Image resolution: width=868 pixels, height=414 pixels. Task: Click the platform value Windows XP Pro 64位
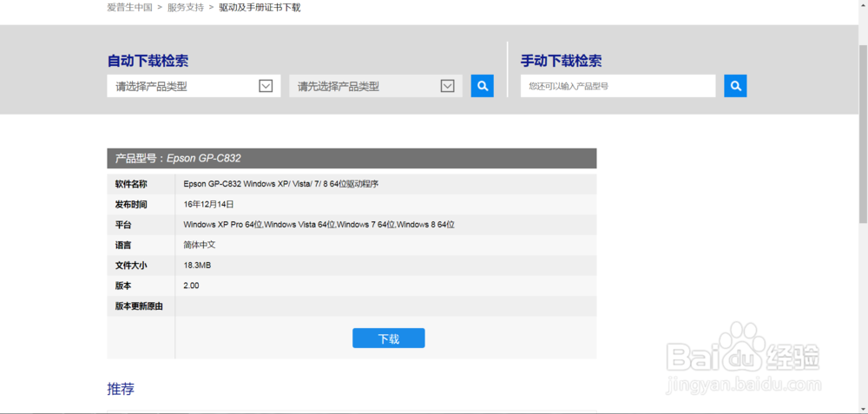click(319, 225)
